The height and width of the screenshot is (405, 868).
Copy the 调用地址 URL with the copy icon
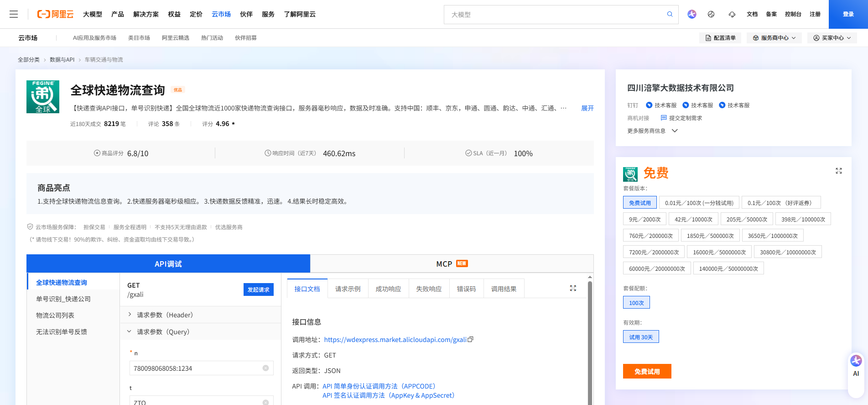[x=471, y=339]
